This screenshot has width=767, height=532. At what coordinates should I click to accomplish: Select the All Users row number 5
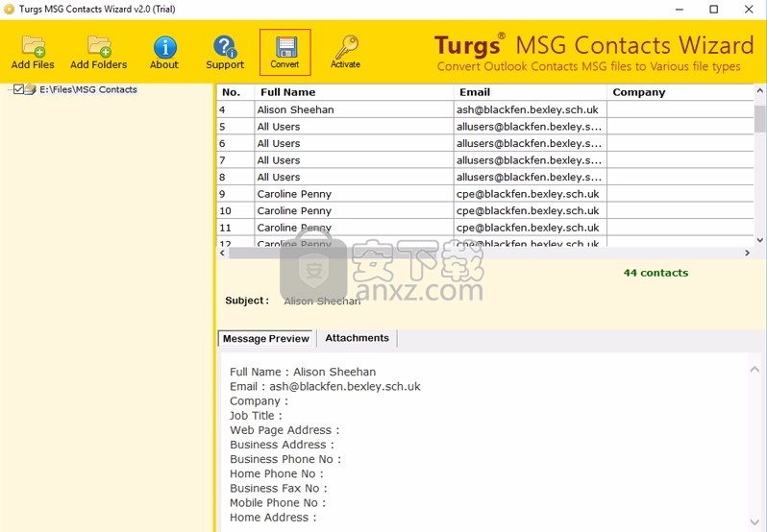click(x=485, y=127)
